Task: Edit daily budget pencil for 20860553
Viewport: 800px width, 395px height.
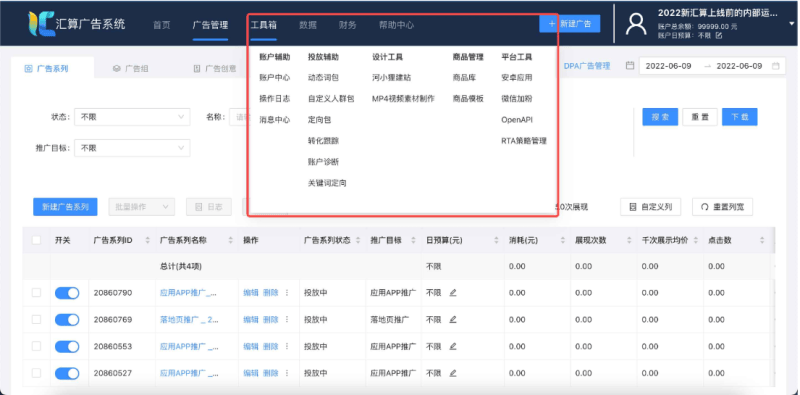Action: coord(453,347)
